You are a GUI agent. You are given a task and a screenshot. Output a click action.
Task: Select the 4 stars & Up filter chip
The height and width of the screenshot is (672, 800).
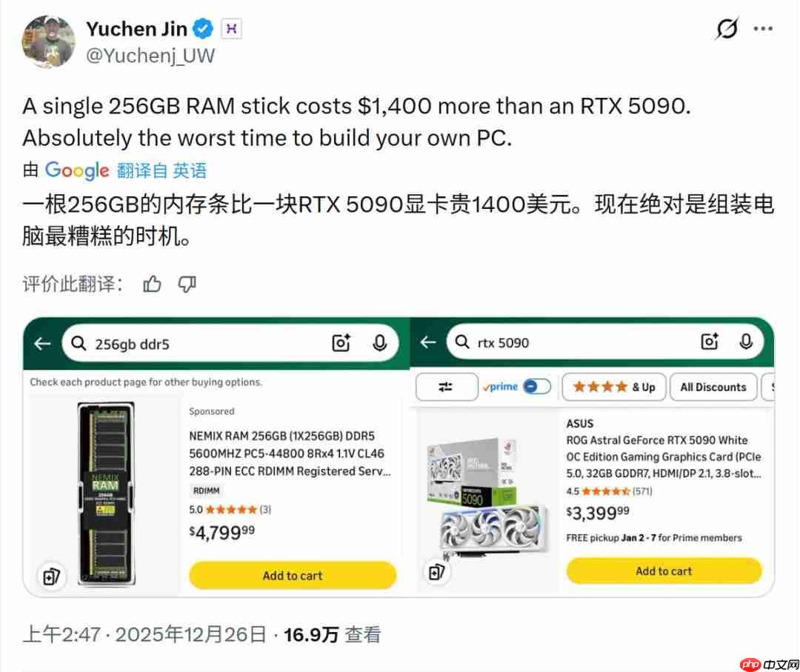(613, 387)
